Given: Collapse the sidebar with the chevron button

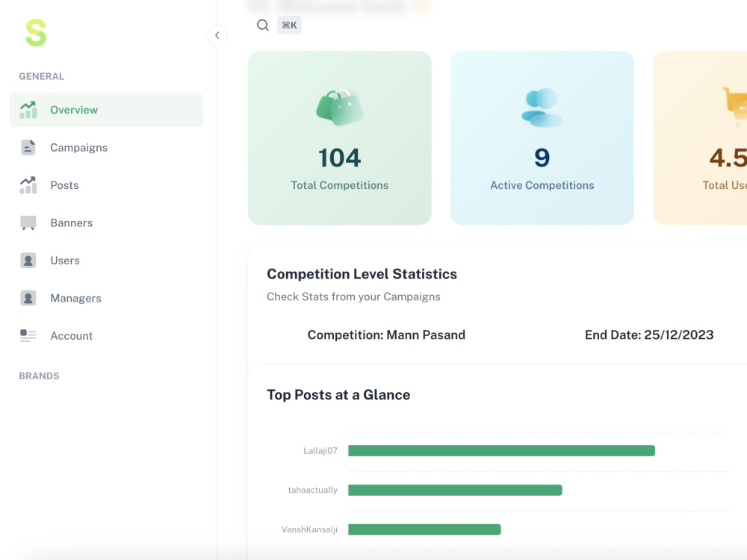Looking at the screenshot, I should click(217, 35).
